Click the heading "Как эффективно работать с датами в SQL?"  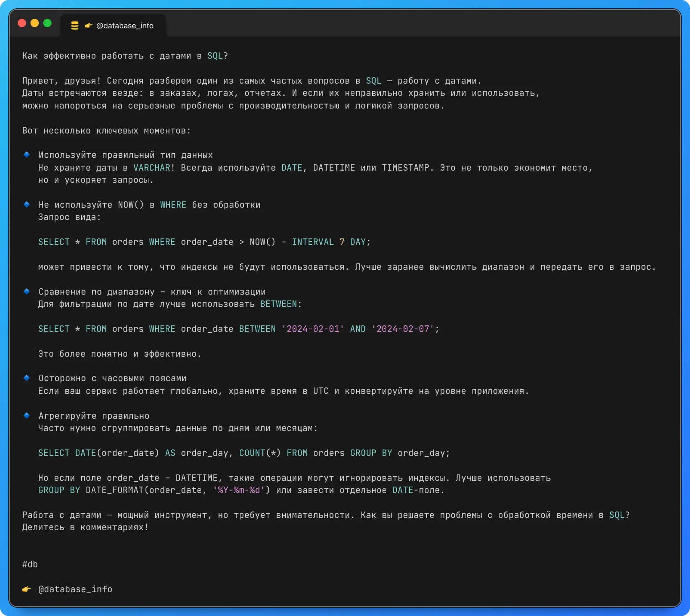(x=125, y=56)
